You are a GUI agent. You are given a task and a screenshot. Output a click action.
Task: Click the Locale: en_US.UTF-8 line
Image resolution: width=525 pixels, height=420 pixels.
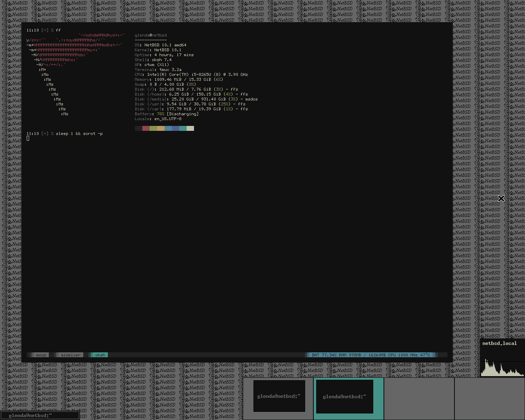pos(158,119)
